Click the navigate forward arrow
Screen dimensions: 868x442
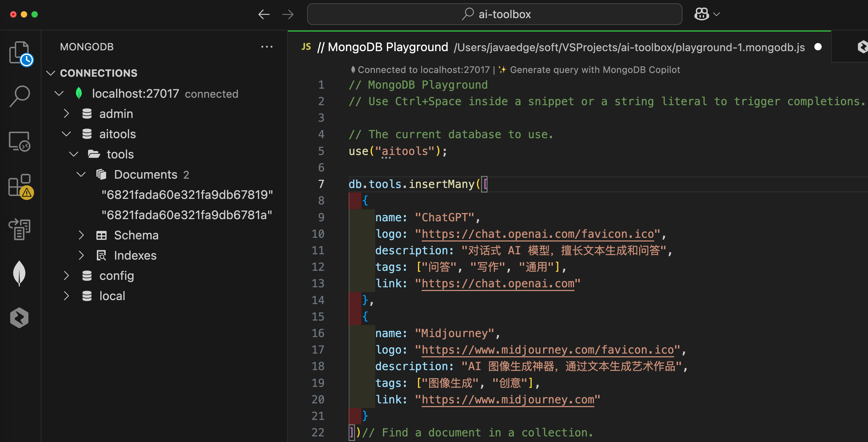pyautogui.click(x=288, y=14)
